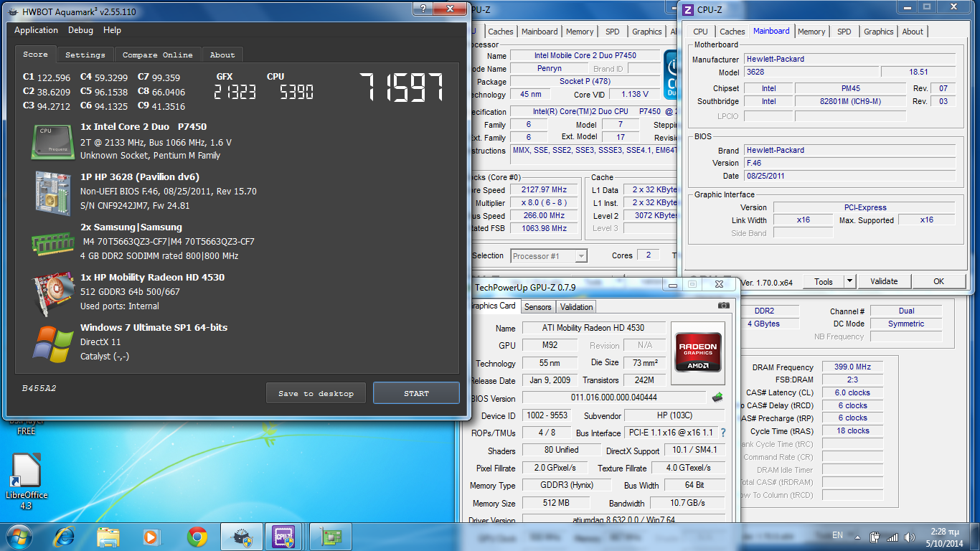
Task: Click the purple CPU-Z title bar icon
Action: (688, 9)
